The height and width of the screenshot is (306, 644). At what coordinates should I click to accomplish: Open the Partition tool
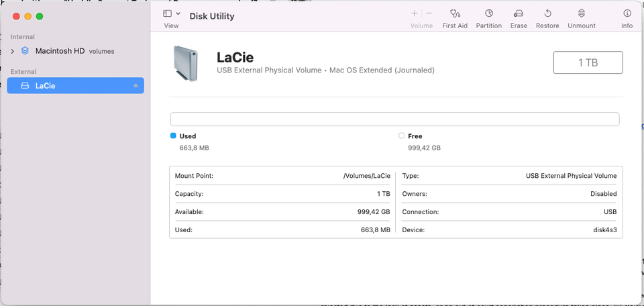[489, 13]
